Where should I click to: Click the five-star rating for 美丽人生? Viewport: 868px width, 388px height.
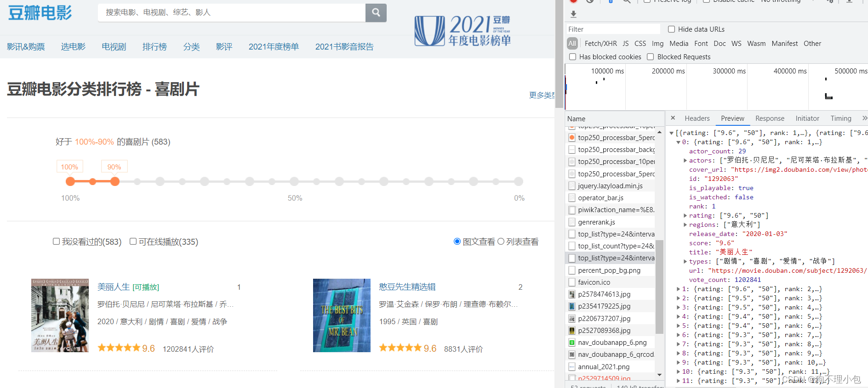119,348
